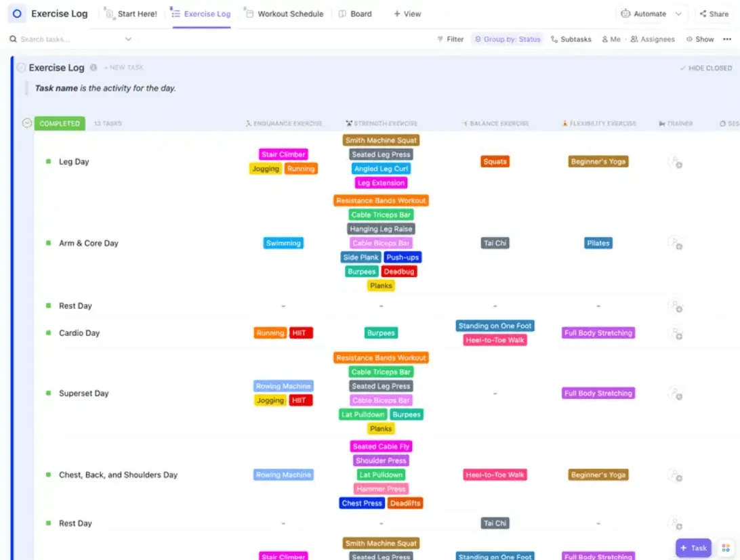Switch to Start Here! tab

pos(131,14)
